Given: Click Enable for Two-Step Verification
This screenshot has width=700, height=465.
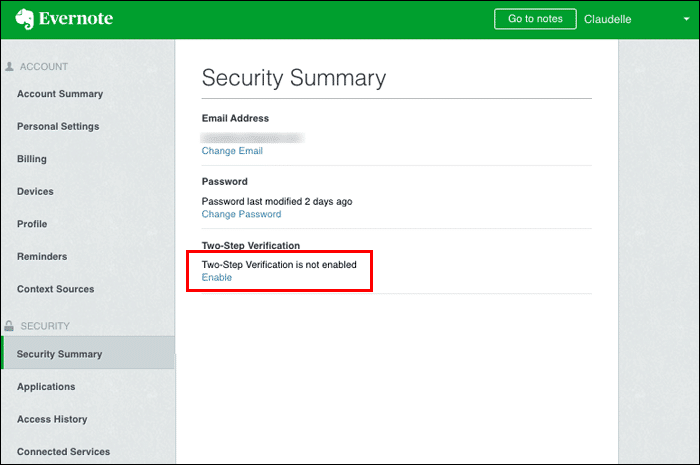Looking at the screenshot, I should point(217,278).
